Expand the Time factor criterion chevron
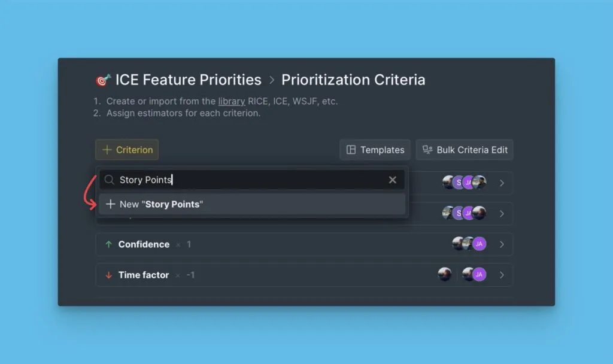This screenshot has height=364, width=613. pos(502,275)
